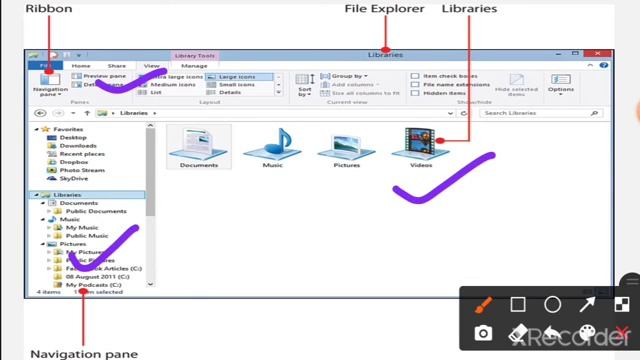The width and height of the screenshot is (640, 360).
Task: Click Add columns button
Action: [x=350, y=84]
